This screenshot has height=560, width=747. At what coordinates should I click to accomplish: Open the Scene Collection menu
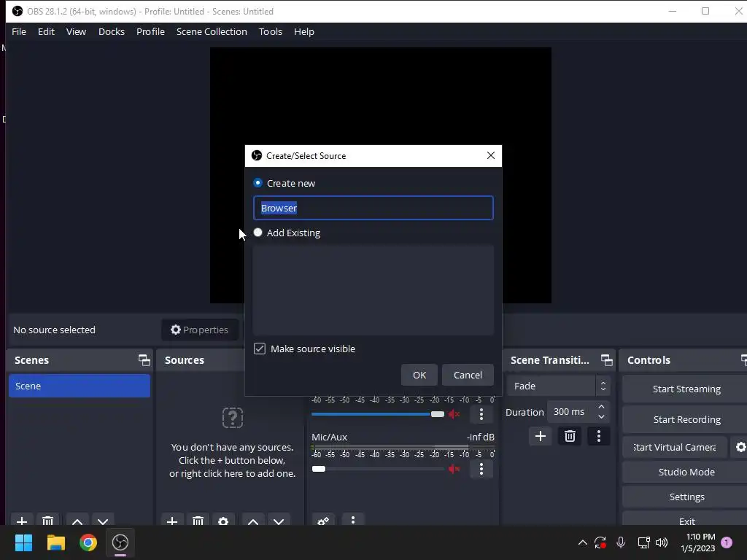point(212,31)
